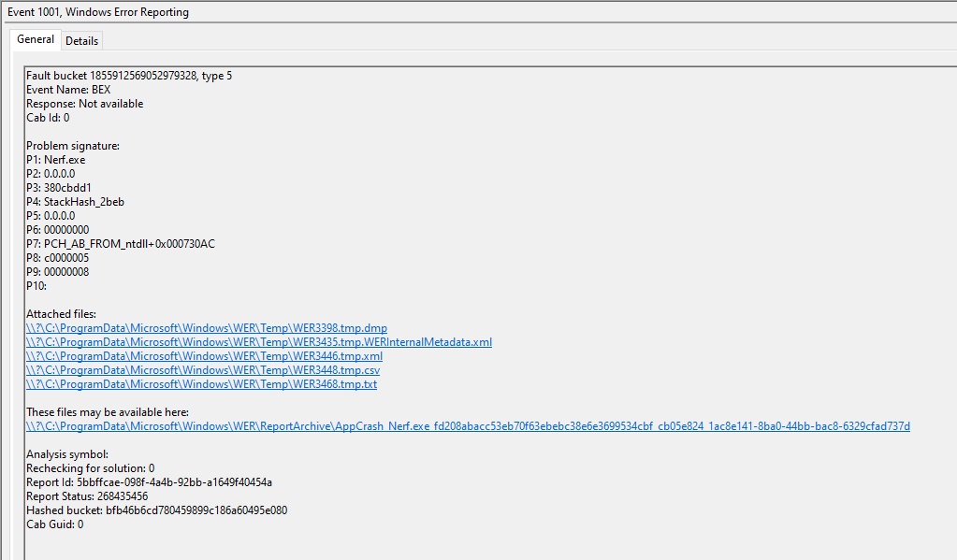Click the P8: c0000005 line
The height and width of the screenshot is (560, 957).
pos(57,258)
